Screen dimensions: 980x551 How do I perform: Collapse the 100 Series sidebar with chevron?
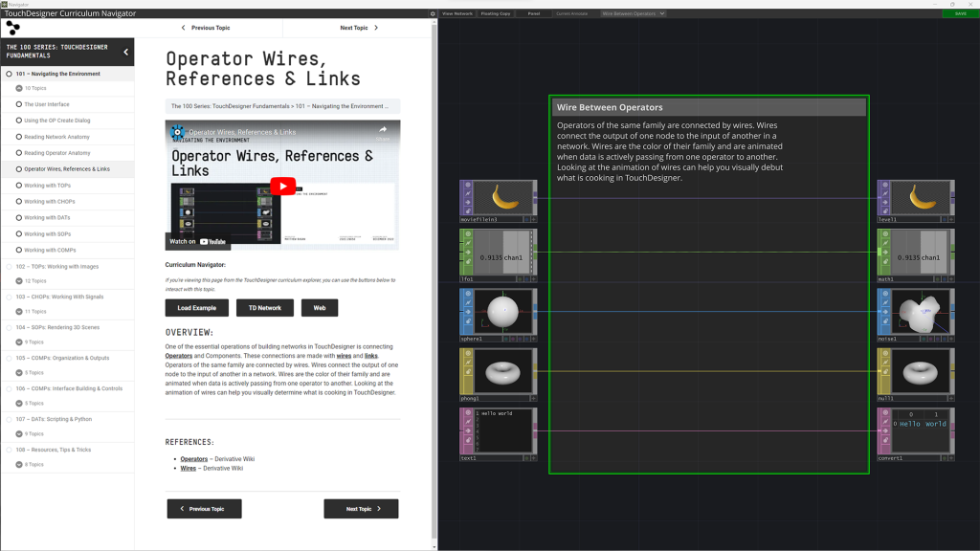coord(126,52)
